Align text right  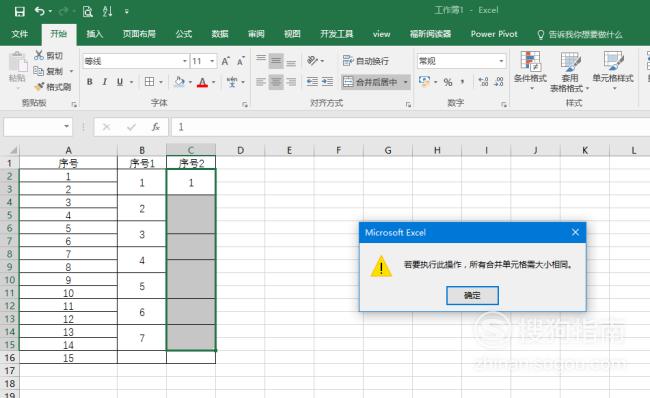291,82
